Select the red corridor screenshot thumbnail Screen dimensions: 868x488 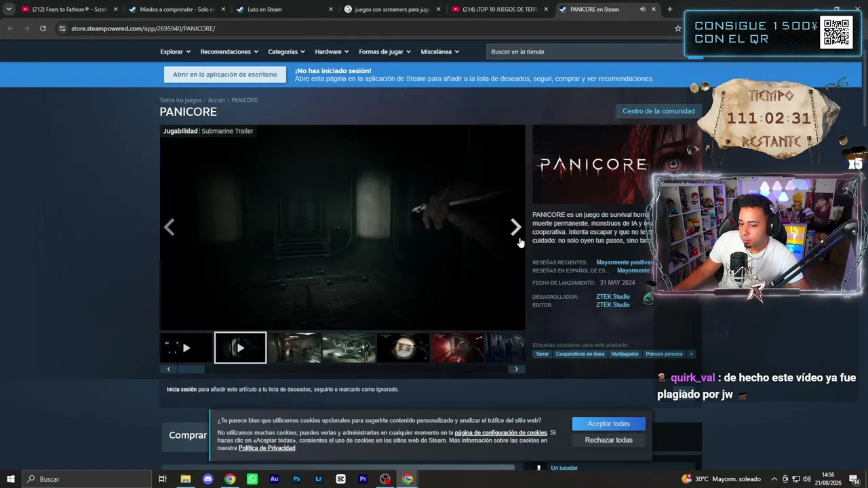pos(457,348)
